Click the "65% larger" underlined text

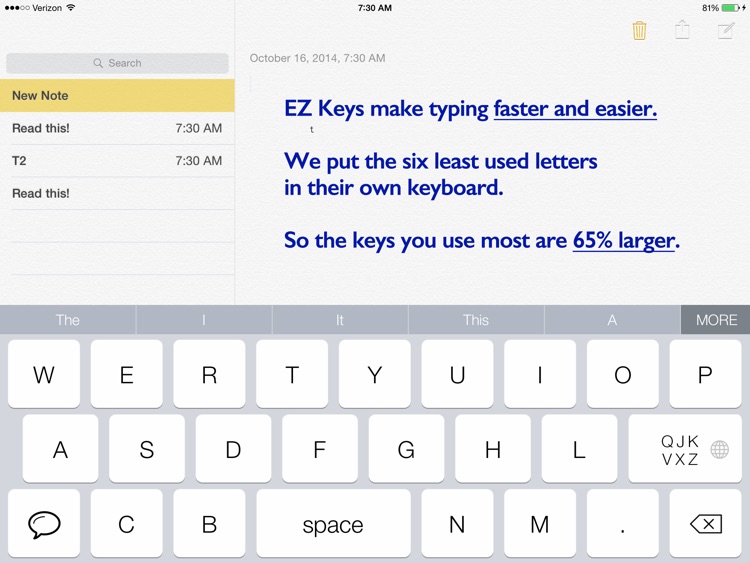pos(624,240)
